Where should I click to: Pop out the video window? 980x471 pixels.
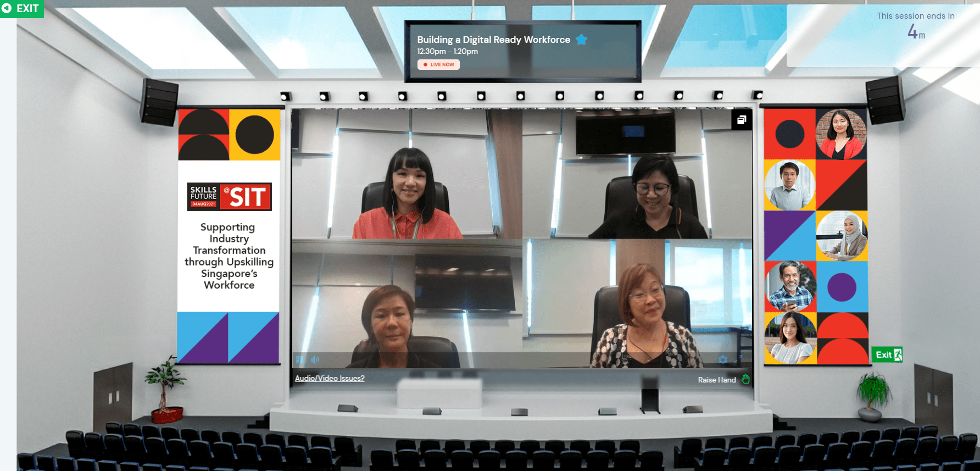pyautogui.click(x=742, y=120)
